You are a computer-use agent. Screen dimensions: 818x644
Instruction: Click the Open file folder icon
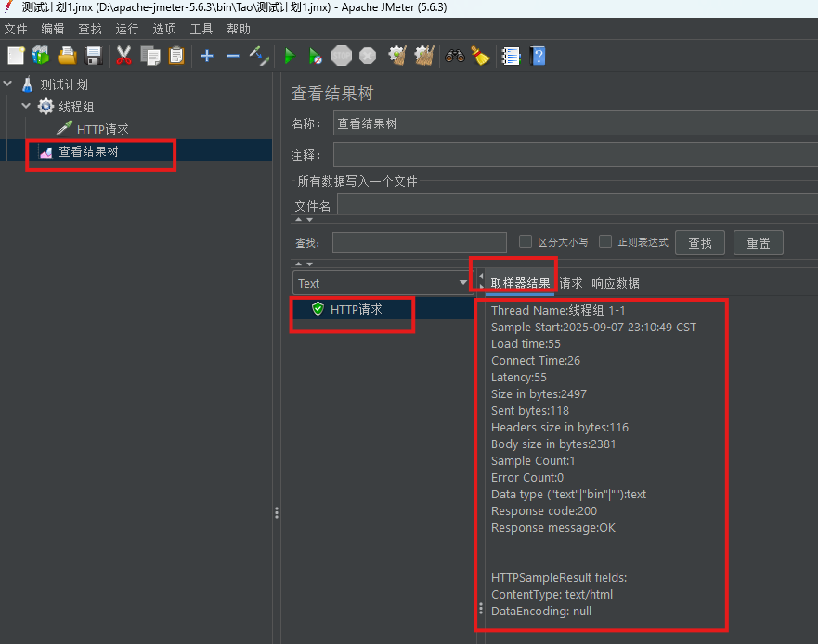[67, 56]
